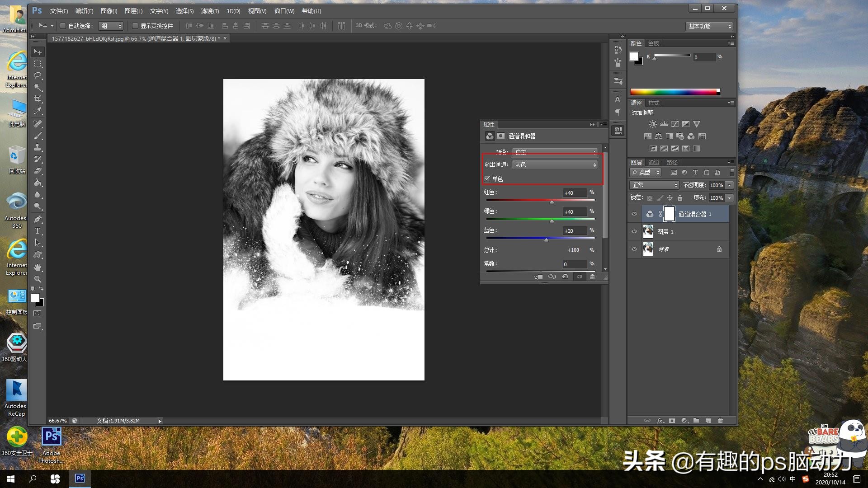Open the 预设 preset dropdown

[x=555, y=152]
